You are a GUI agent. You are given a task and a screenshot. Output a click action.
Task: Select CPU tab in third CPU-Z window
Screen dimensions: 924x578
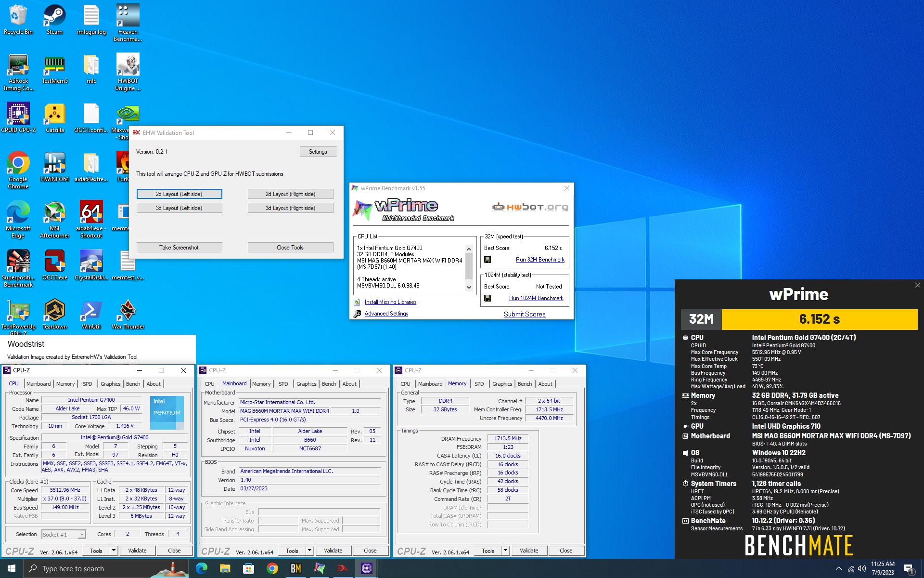point(405,384)
